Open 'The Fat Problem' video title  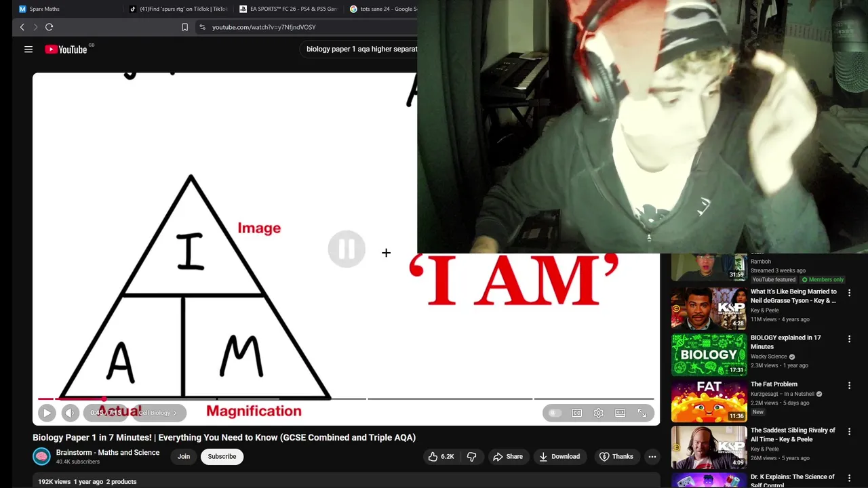(x=774, y=384)
